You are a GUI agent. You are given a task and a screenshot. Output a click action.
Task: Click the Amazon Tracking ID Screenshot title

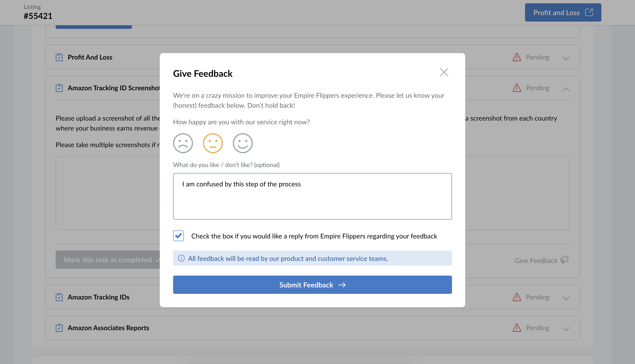(x=114, y=88)
